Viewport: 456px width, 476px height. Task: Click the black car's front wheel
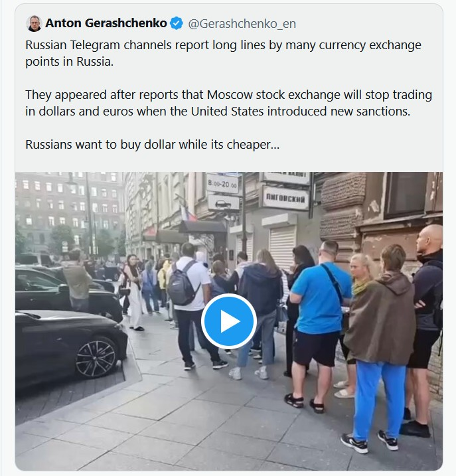(x=96, y=358)
